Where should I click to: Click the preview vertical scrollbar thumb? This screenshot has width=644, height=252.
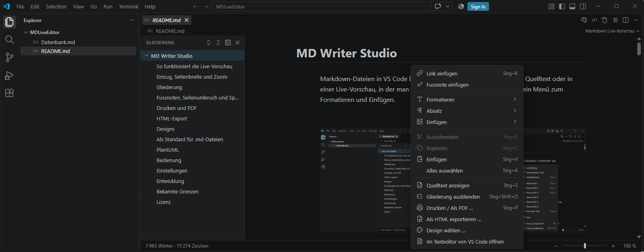(x=639, y=49)
